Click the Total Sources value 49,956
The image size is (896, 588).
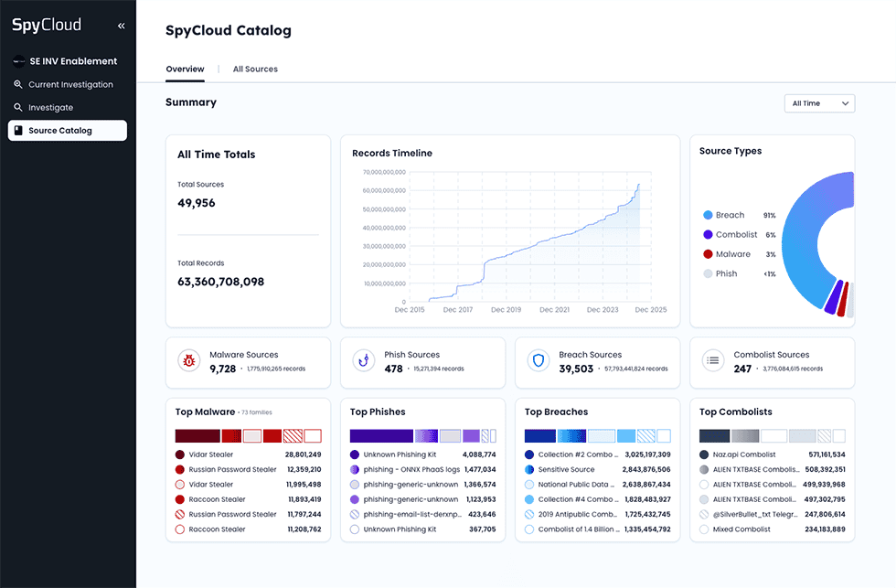[x=197, y=203]
